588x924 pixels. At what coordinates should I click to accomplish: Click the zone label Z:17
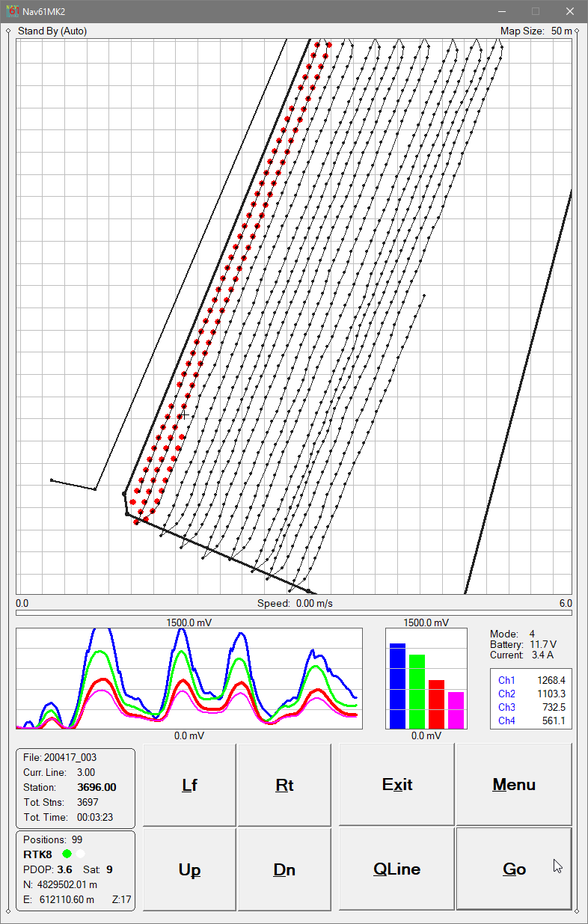pyautogui.click(x=122, y=899)
